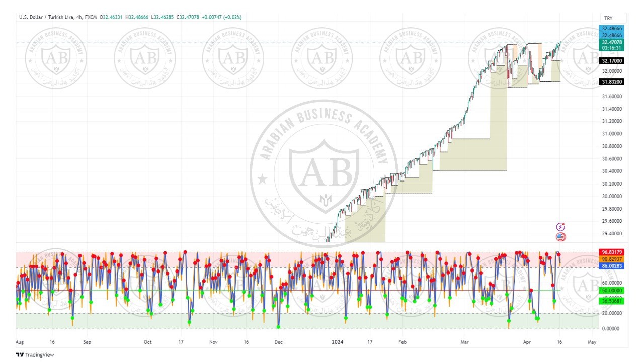The image size is (644, 362).
Task: Click the green 36.53681 indicator value label
Action: (612, 301)
